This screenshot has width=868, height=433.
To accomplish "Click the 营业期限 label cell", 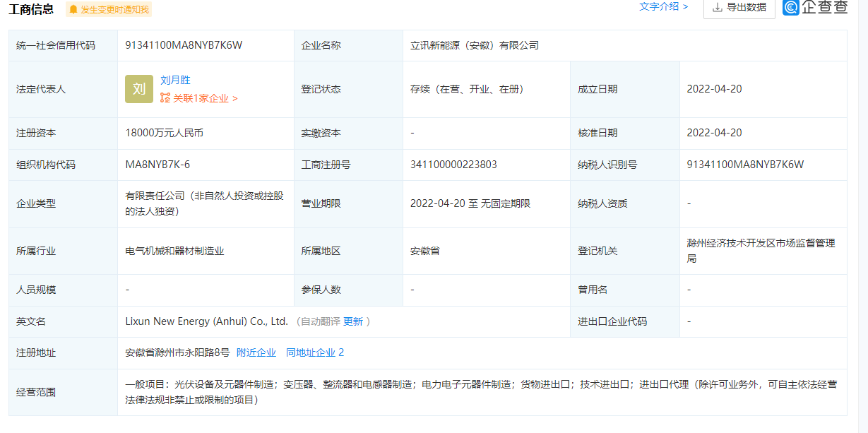I will click(x=348, y=203).
